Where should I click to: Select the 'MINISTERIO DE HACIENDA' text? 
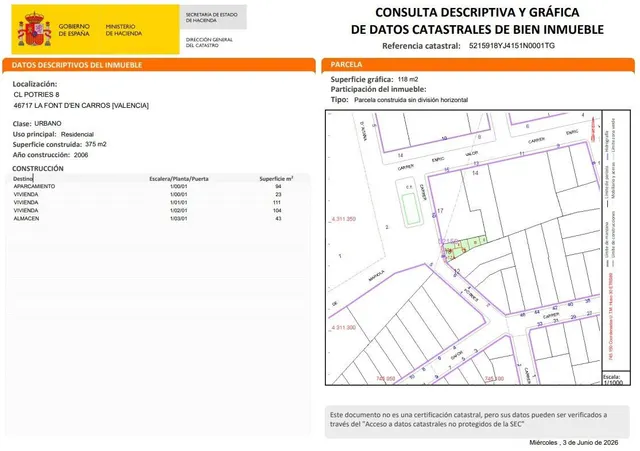click(x=124, y=30)
